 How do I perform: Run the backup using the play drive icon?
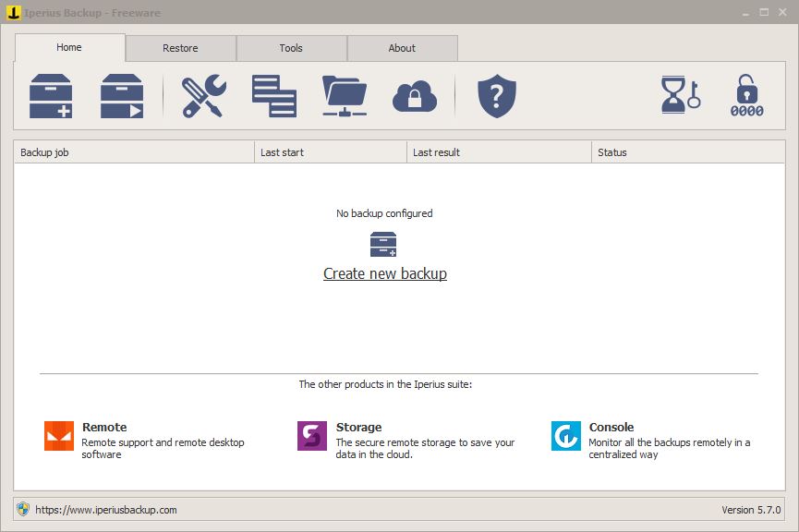coord(121,94)
